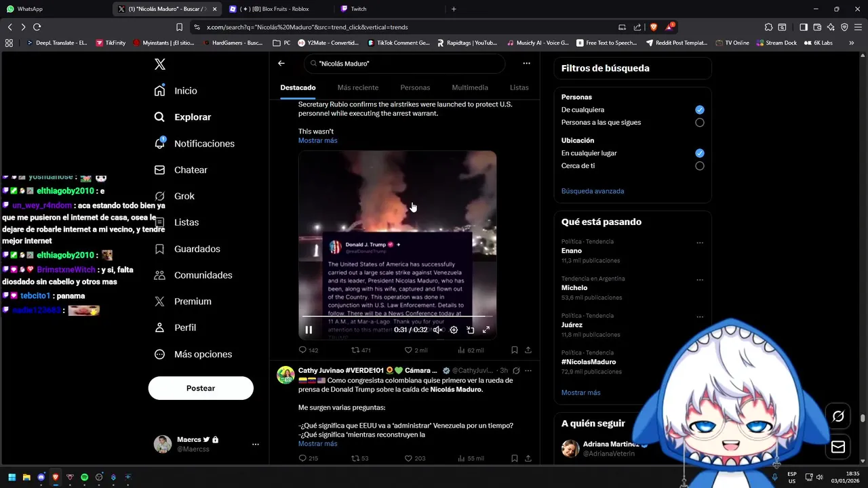
Task: Open Cathy Juvinao's profile avatar
Action: tap(285, 375)
